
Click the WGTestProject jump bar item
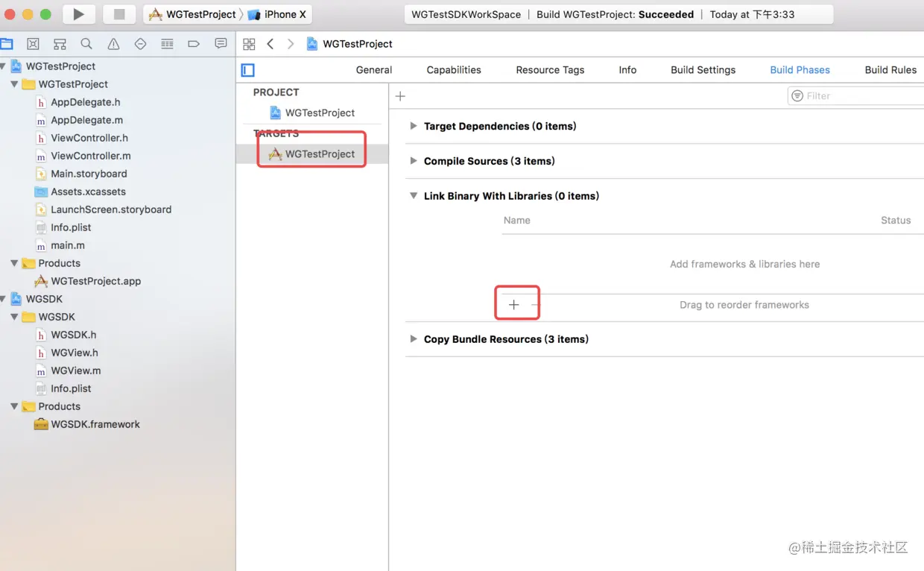point(349,44)
